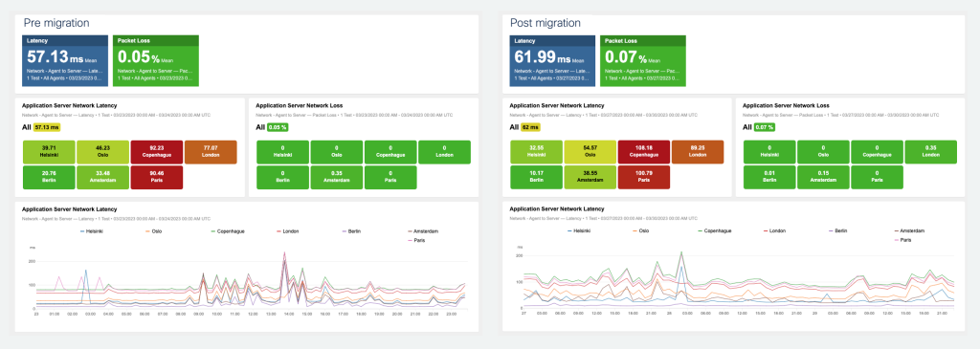The image size is (980, 349).
Task: Click the Post migration Application Server Network Loss title
Action: (787, 105)
